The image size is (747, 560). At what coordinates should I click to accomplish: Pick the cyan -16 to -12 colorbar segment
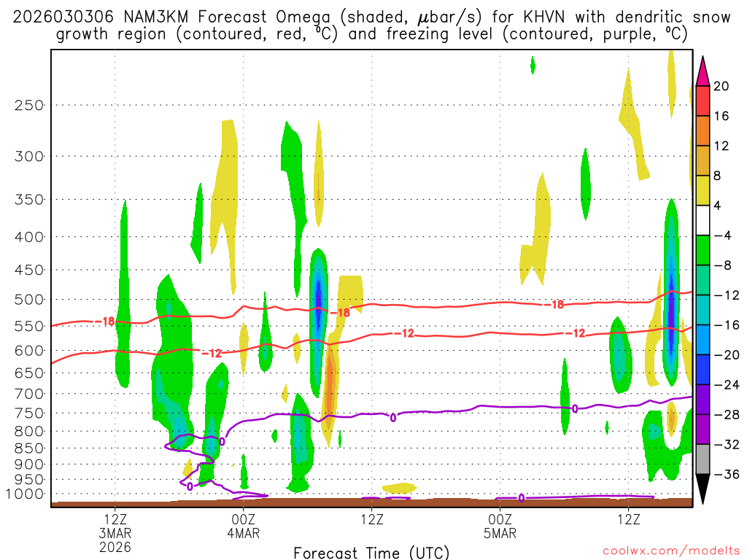(x=703, y=310)
